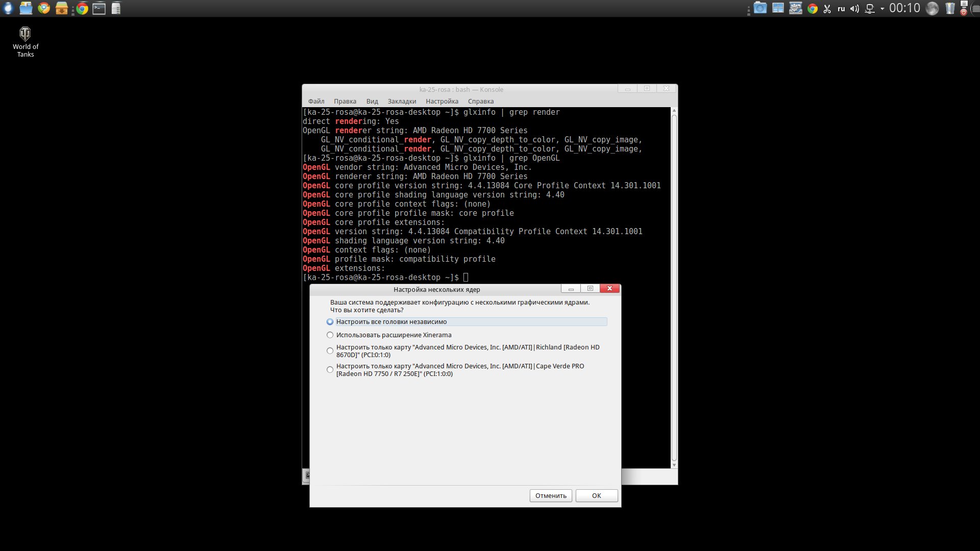Screen dimensions: 980x551
Task: Open the file manager folder icon in taskbar
Action: (26, 8)
